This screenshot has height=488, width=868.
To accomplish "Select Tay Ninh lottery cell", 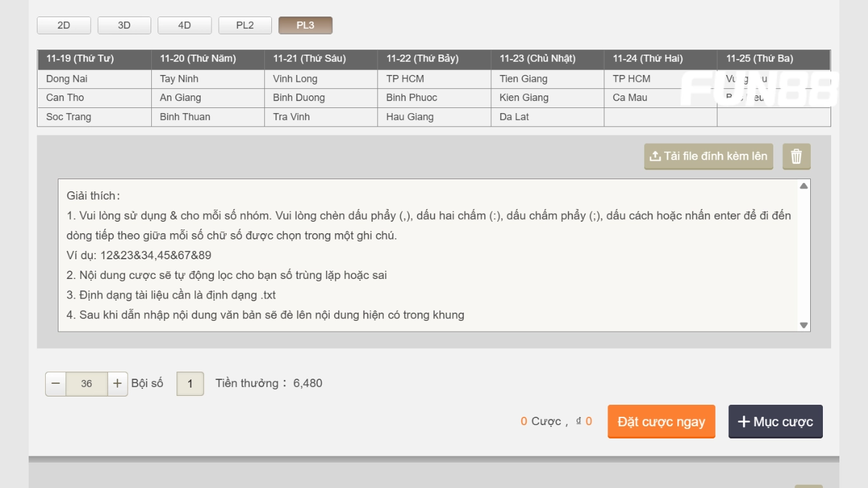I will (179, 79).
